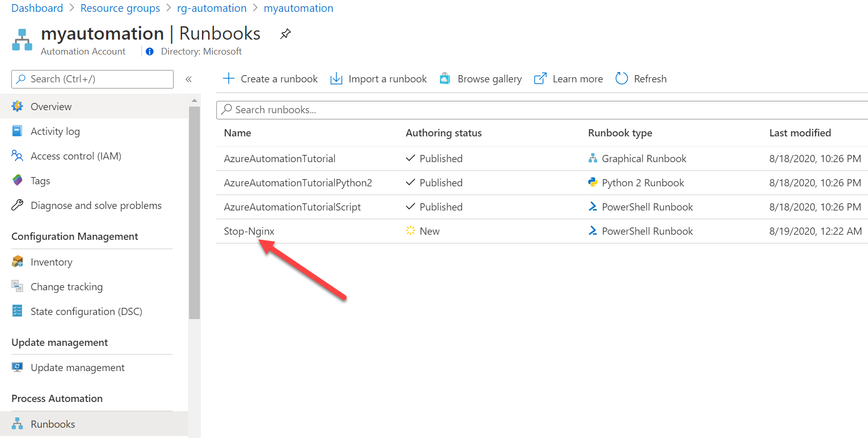
Task: Click the Overview gear icon in sidebar
Action: (18, 107)
